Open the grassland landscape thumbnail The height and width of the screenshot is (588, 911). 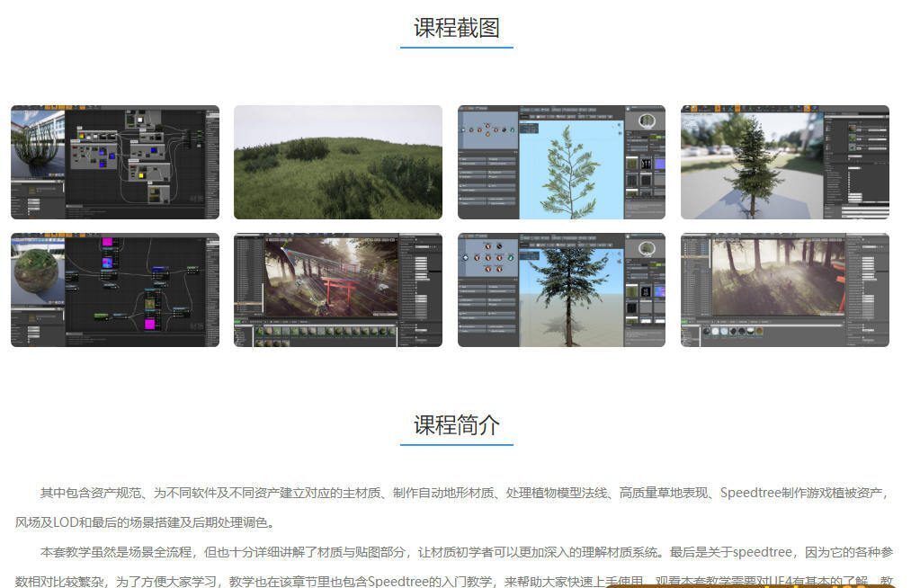[337, 162]
